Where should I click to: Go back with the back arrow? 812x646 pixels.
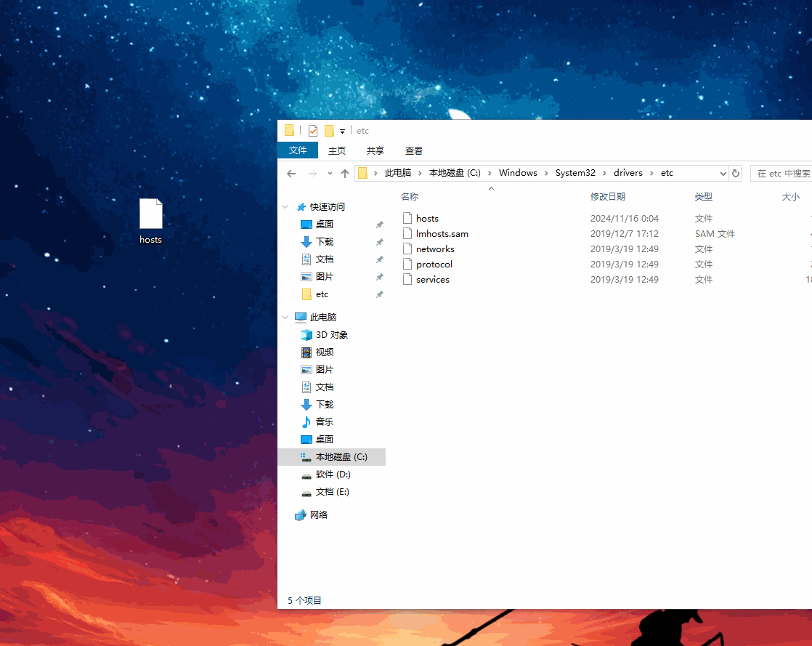pos(291,174)
